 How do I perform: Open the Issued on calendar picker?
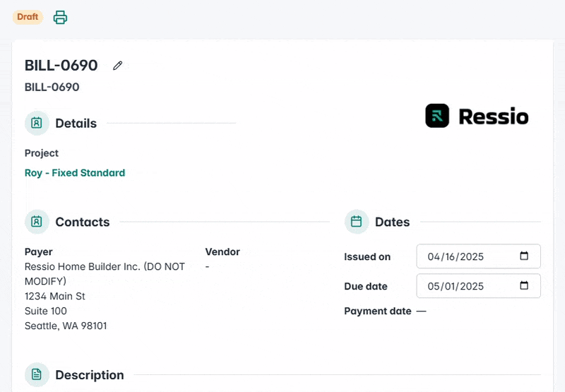524,256
